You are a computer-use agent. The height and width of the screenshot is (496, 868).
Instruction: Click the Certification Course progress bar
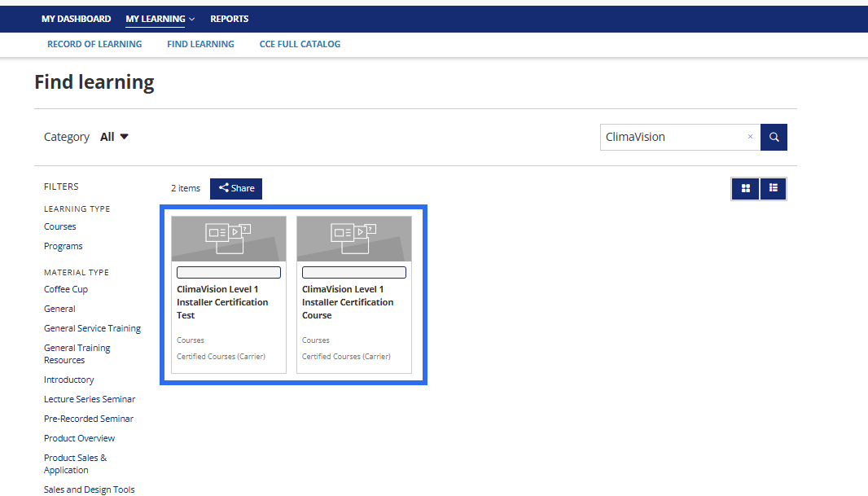pyautogui.click(x=354, y=272)
